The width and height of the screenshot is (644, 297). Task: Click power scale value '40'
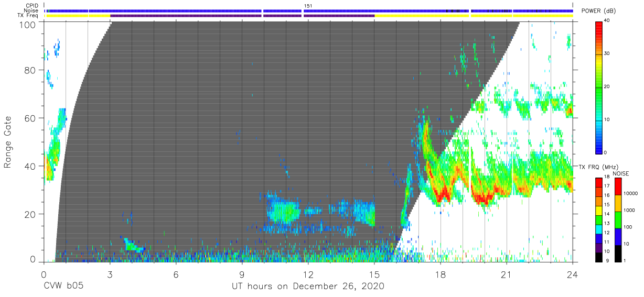606,21
